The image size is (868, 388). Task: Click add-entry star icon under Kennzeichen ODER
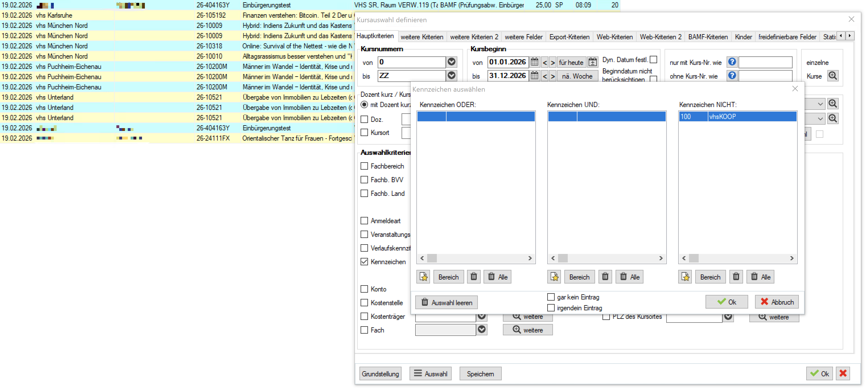pyautogui.click(x=423, y=277)
